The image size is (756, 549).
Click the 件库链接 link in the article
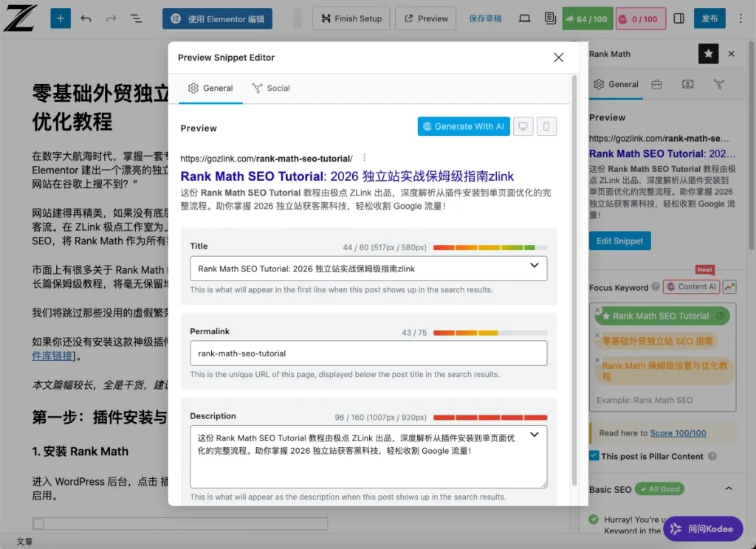(x=52, y=356)
